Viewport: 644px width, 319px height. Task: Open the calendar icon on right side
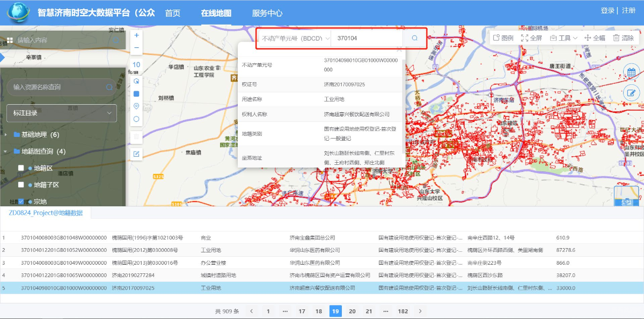click(631, 72)
